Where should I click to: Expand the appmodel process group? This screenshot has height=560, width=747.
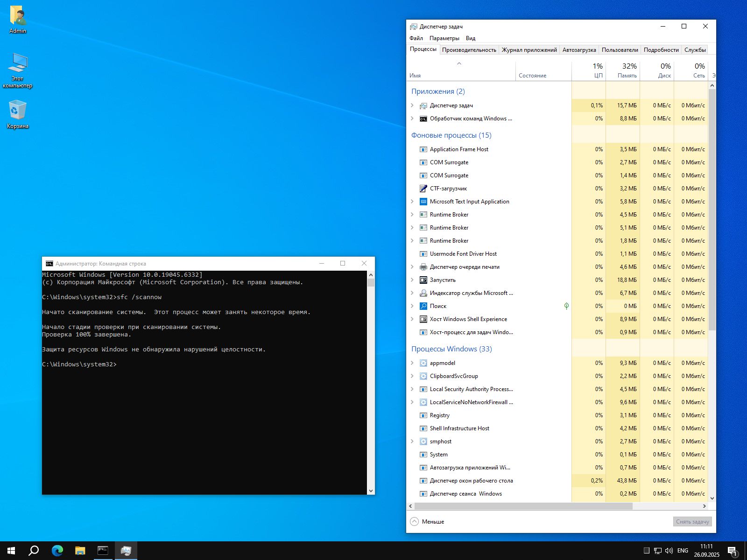[412, 363]
